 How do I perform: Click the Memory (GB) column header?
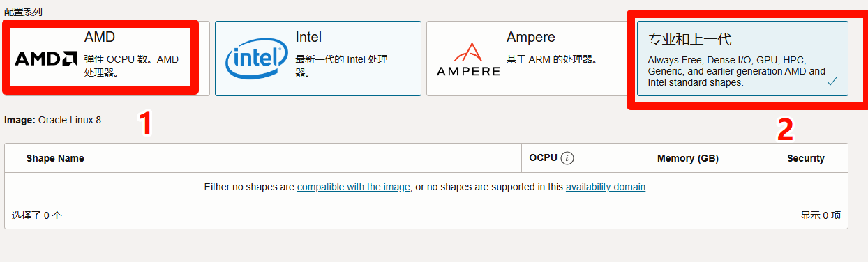(688, 158)
